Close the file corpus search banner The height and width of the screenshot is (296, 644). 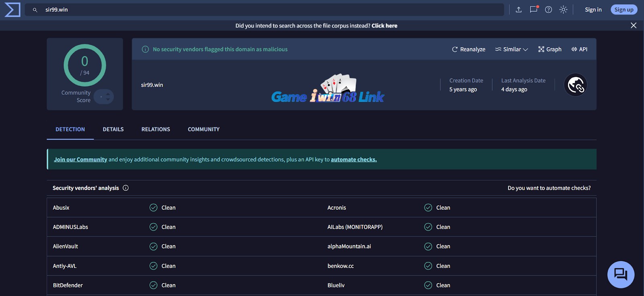click(x=634, y=25)
